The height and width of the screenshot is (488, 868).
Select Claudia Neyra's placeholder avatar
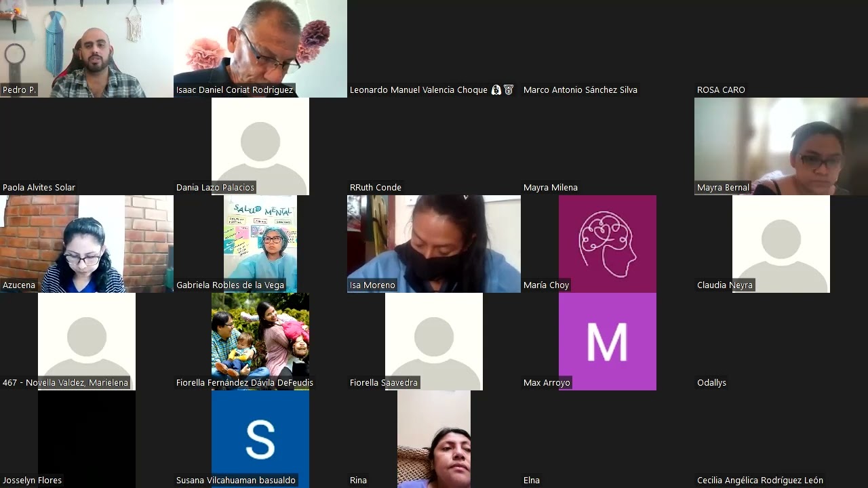[781, 244]
